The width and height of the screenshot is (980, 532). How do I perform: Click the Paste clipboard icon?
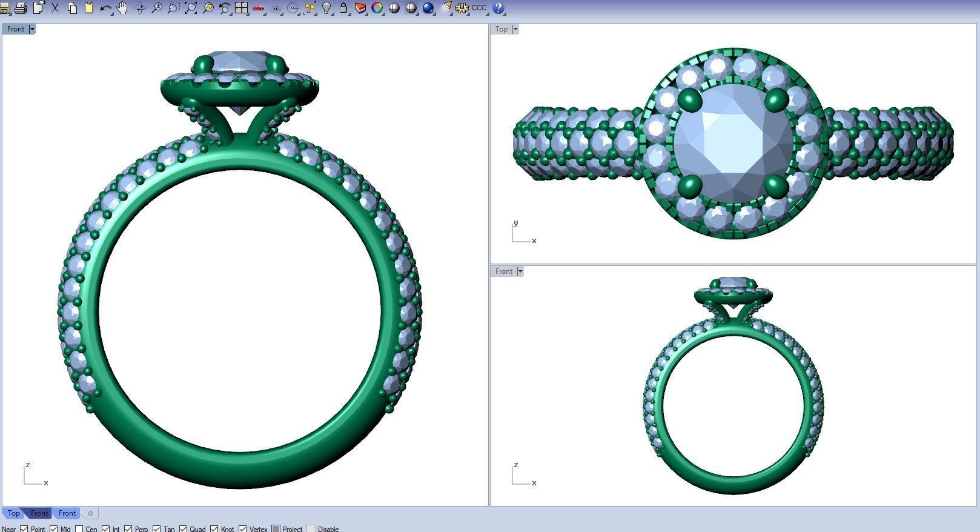pyautogui.click(x=89, y=8)
